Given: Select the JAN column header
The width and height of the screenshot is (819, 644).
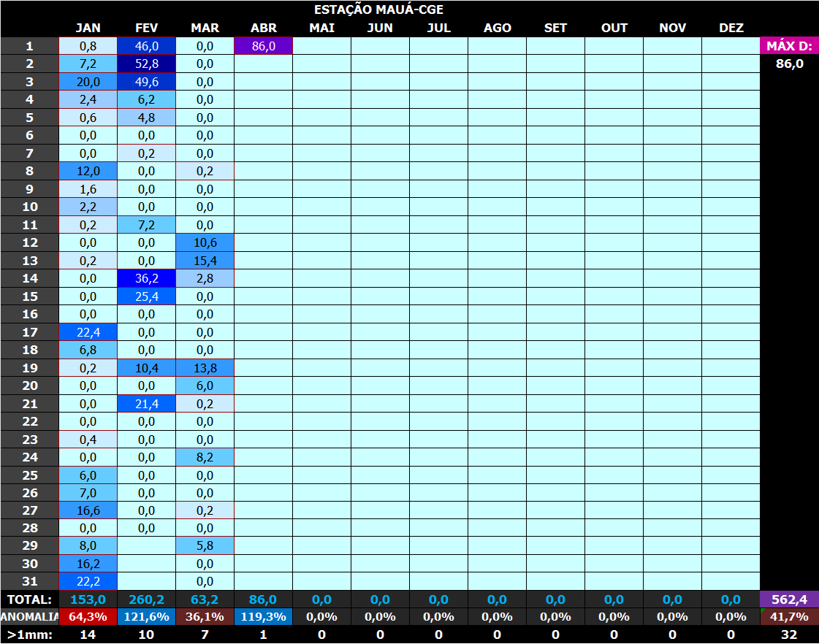Looking at the screenshot, I should pos(88,28).
